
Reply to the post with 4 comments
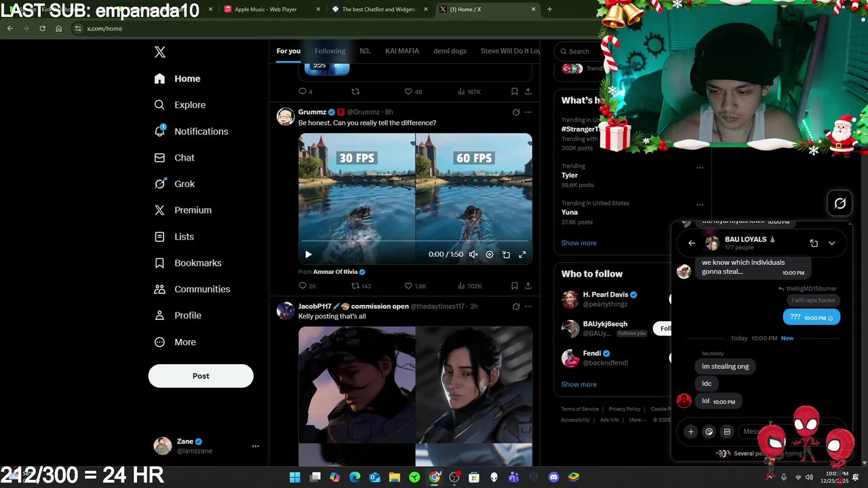pyautogui.click(x=305, y=91)
